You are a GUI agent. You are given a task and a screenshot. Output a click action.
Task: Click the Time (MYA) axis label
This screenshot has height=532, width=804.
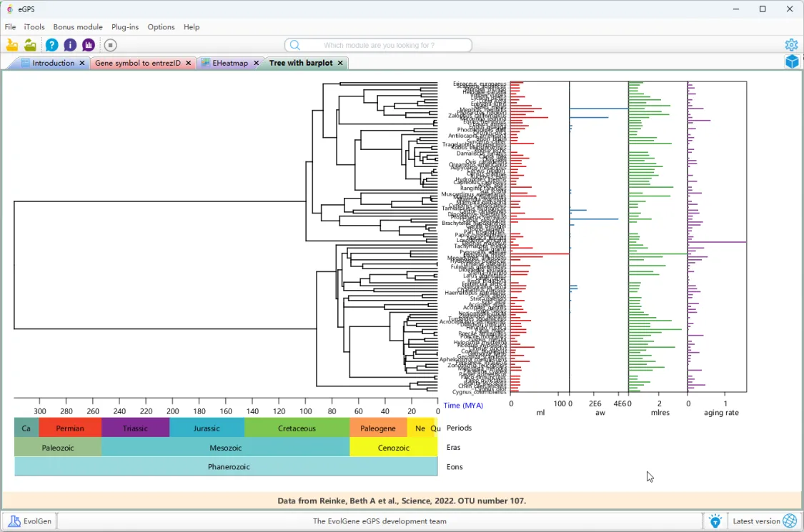pos(463,405)
